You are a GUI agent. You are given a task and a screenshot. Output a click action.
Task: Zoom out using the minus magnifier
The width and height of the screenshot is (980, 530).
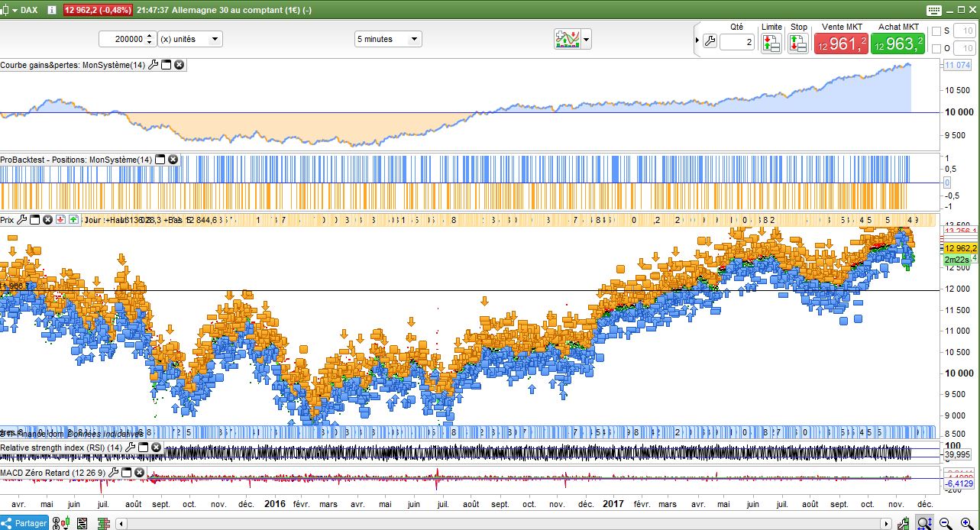(945, 523)
